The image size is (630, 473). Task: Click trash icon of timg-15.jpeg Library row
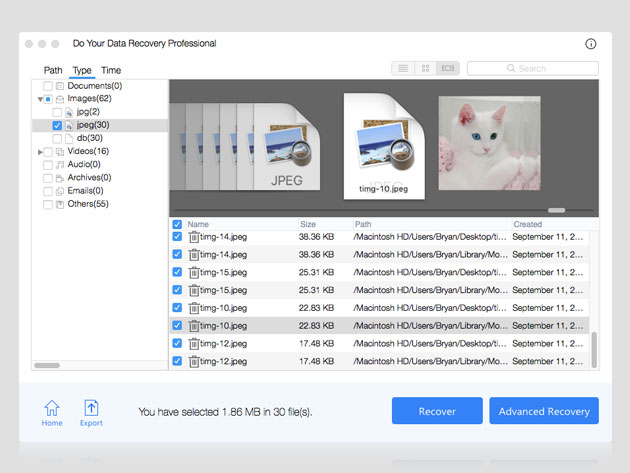(194, 290)
